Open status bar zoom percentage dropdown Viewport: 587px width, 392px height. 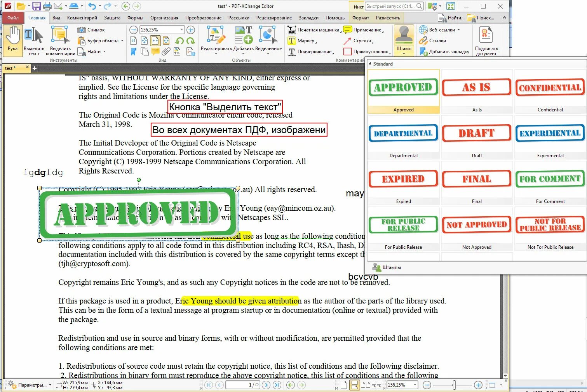coord(415,385)
